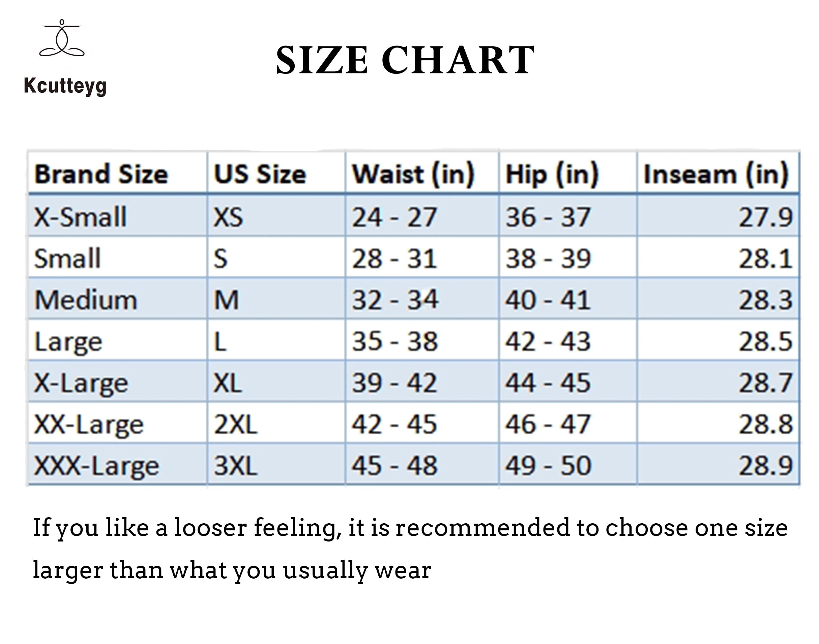Select the XXX-Large brand size cell
Screen dimensions: 819x644
96,466
